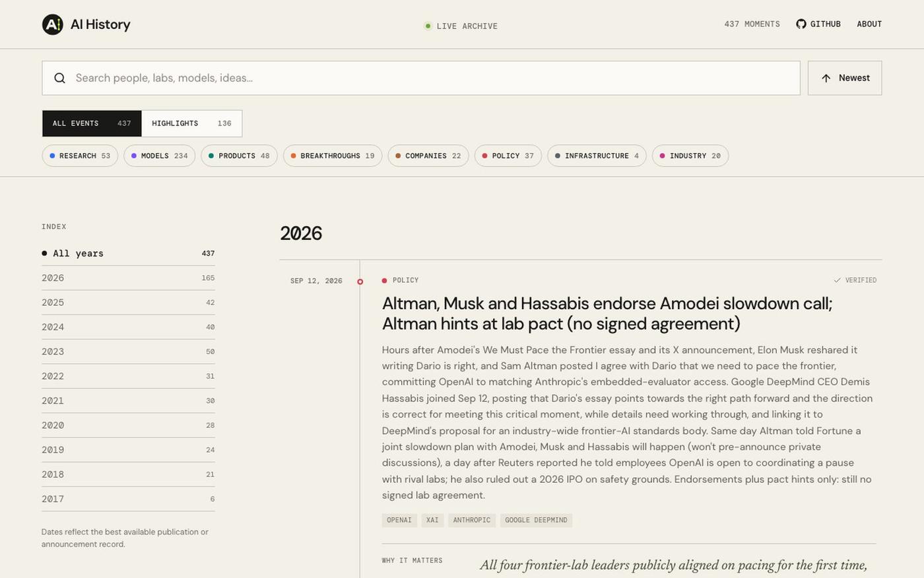
Task: Click the LIVE ARCHIVE status text
Action: (467, 26)
